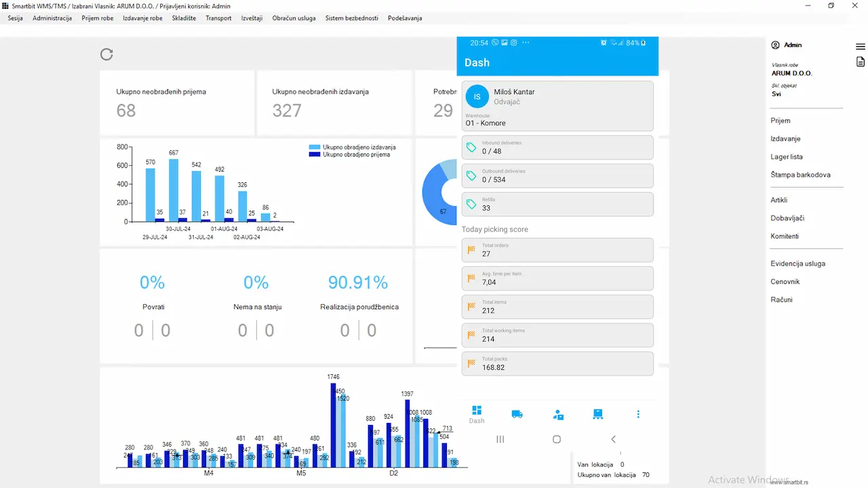Click the dashboard refresh icon

(106, 54)
